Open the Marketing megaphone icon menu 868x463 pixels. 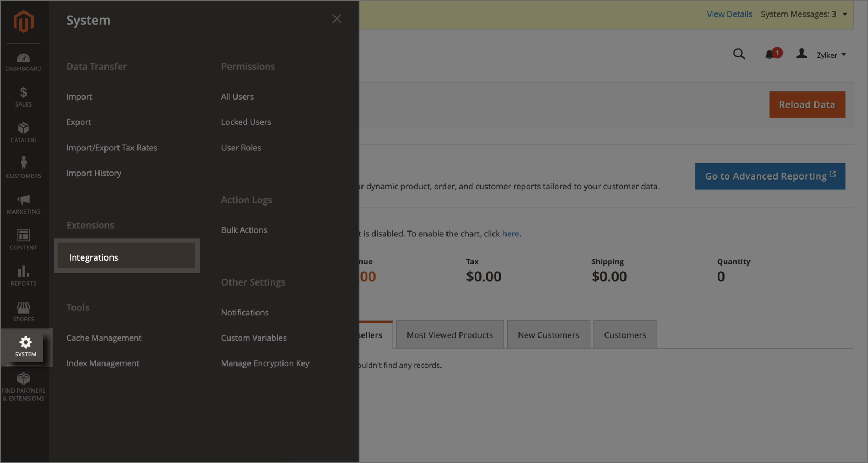coord(23,204)
